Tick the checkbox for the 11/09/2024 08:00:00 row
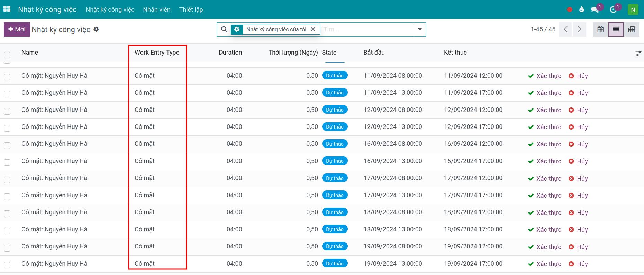This screenshot has width=644, height=275. pos(7,77)
